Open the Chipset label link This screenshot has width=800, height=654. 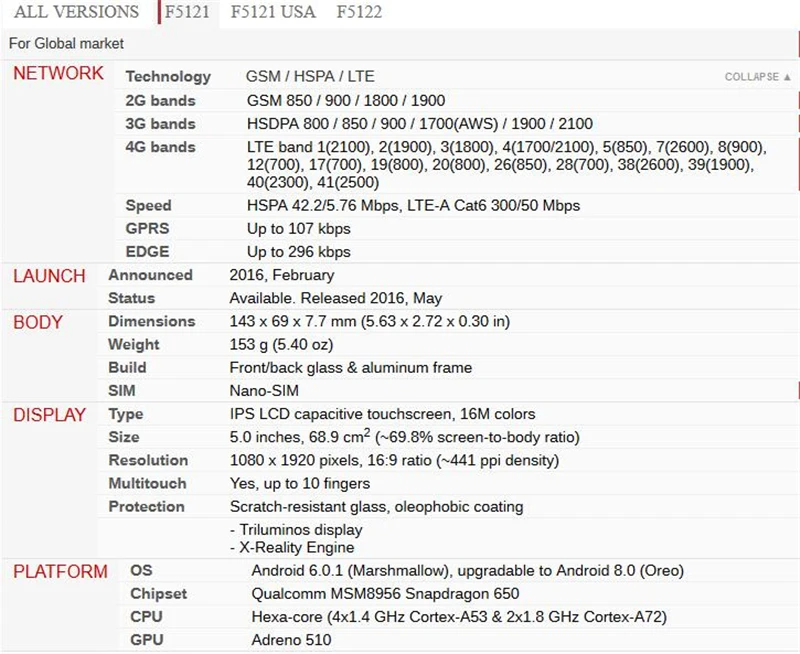click(x=159, y=594)
